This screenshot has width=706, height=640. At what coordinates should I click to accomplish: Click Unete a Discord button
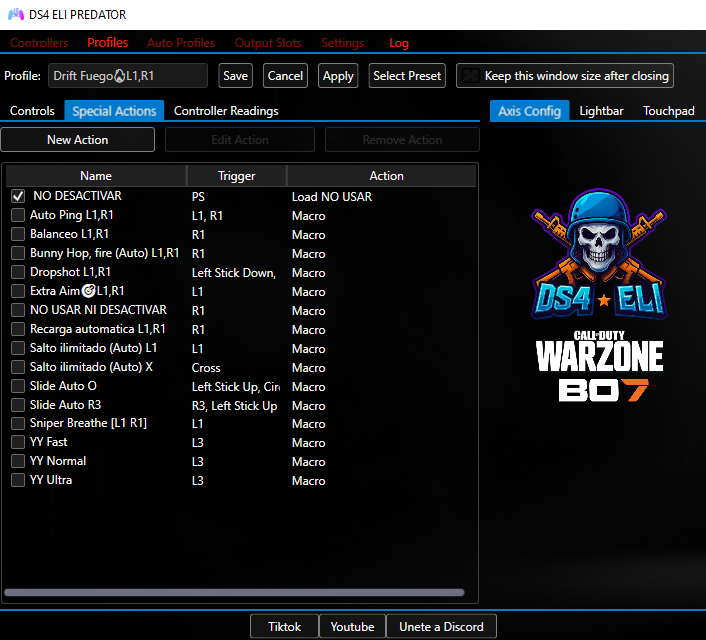[441, 626]
